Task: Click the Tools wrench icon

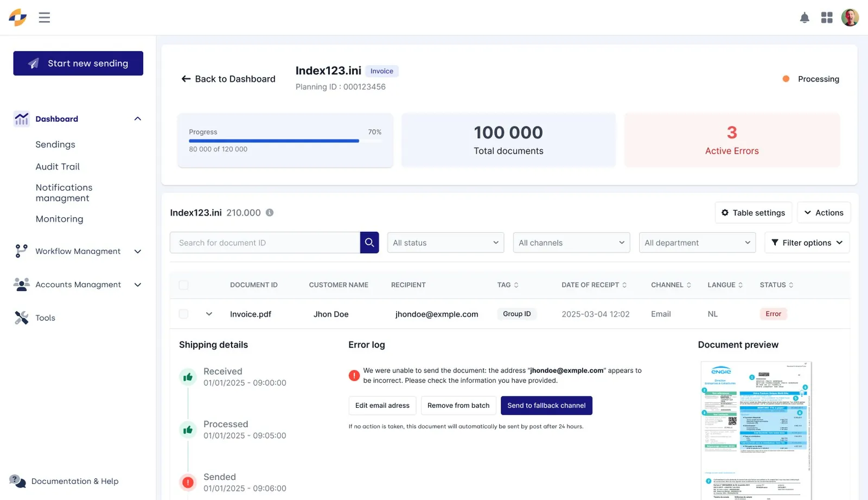Action: click(22, 318)
